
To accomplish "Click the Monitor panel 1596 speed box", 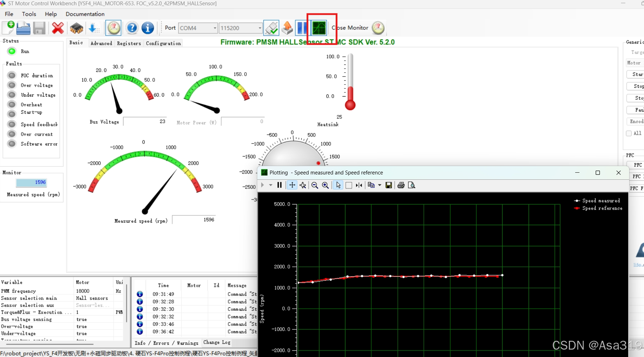I will 31,182.
